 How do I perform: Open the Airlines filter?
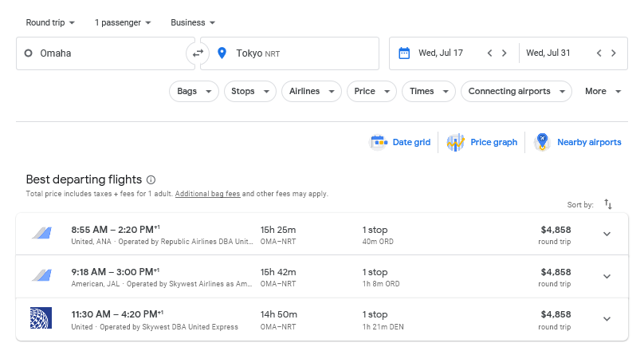tap(312, 91)
